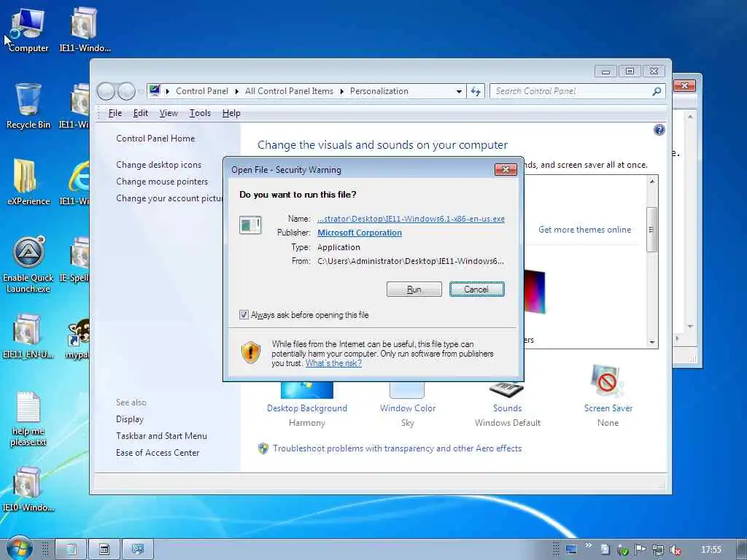This screenshot has height=560, width=747.
Task: Expand the arrow after All Control Panel Items
Action: [x=341, y=91]
